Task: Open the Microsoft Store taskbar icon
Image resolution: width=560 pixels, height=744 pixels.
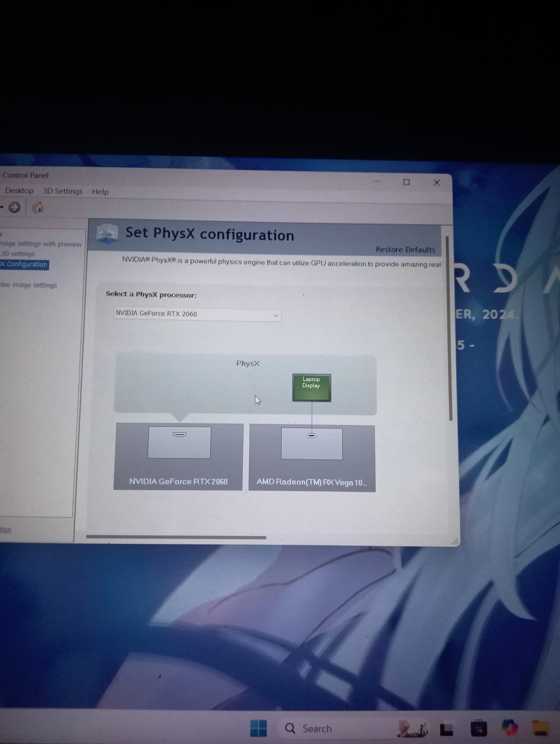Action: point(479,728)
